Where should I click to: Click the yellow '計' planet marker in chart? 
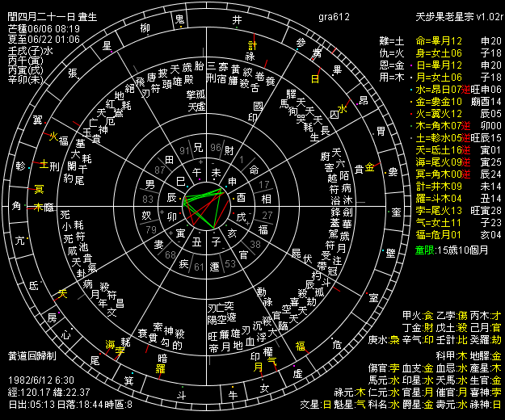(252, 45)
